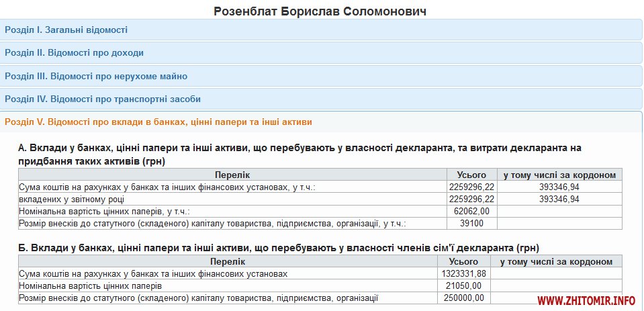Image resolution: width=644 pixels, height=311 pixels.
Task: Expand Розділ II. Відомості про доходи
Action: [x=74, y=52]
